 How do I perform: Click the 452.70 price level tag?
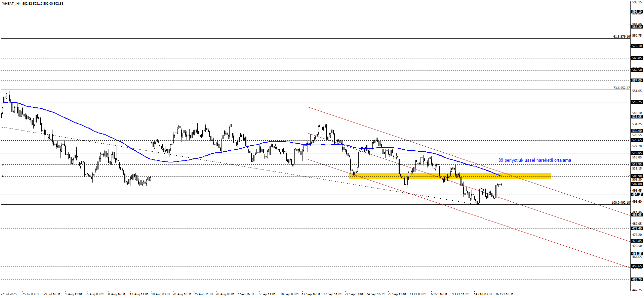637,280
